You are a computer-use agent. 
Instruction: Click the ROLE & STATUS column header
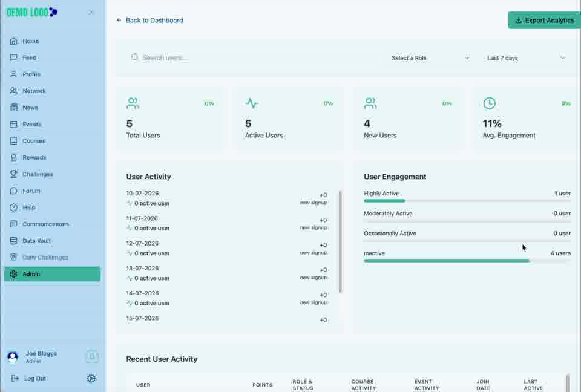[x=303, y=385]
